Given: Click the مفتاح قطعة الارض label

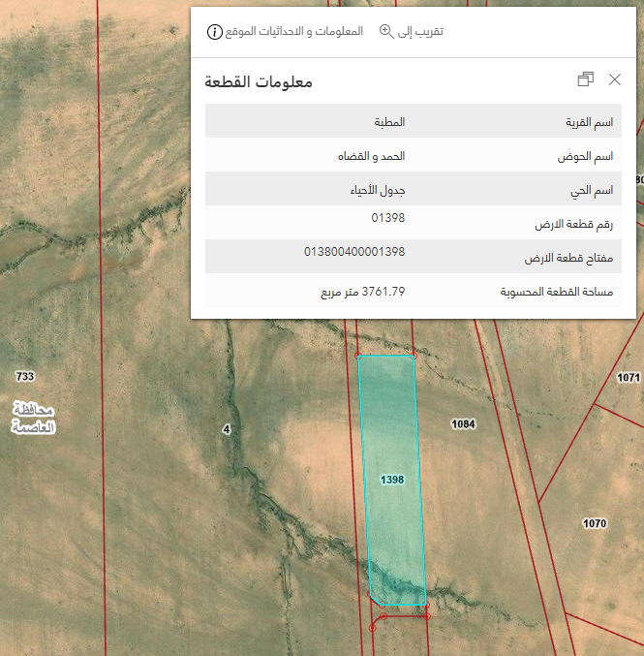Looking at the screenshot, I should (x=568, y=258).
